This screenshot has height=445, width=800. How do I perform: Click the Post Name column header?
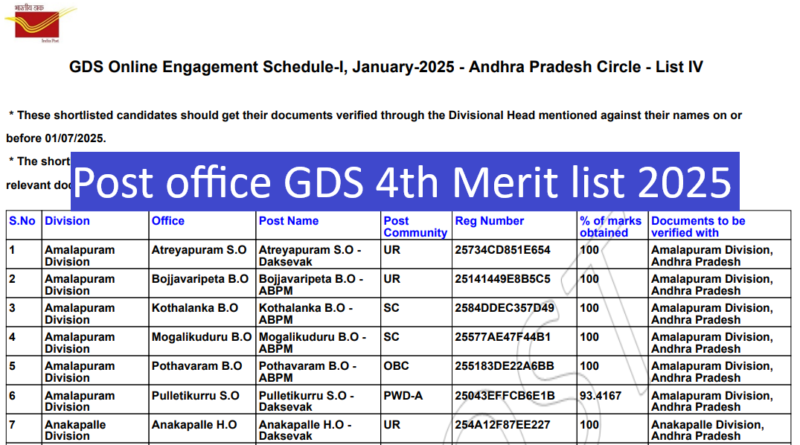point(288,220)
